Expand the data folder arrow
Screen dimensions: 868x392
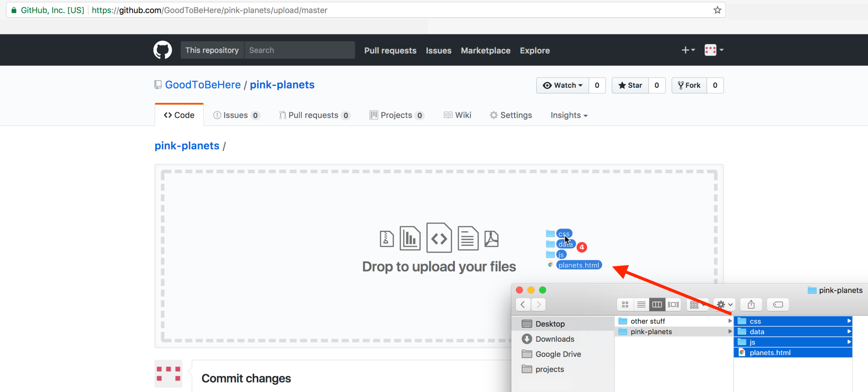click(x=849, y=331)
